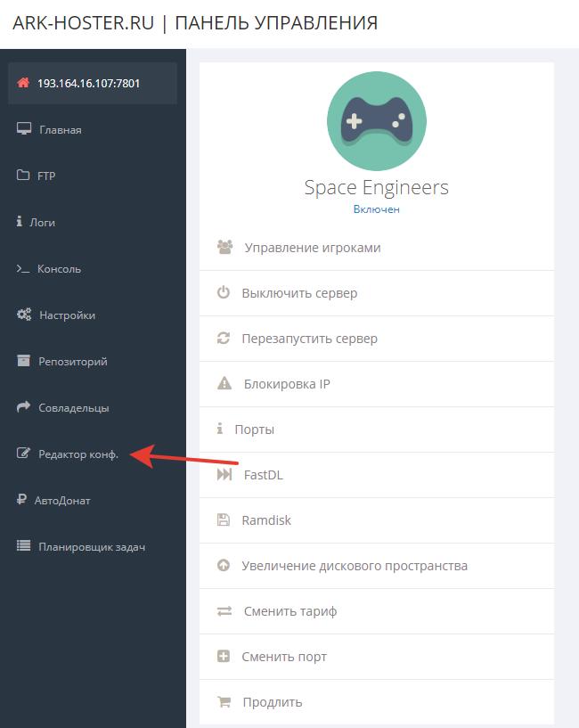Click the exchange arrows icon for Сменить тариф
Viewport: 579px width, 728px height.
(224, 611)
